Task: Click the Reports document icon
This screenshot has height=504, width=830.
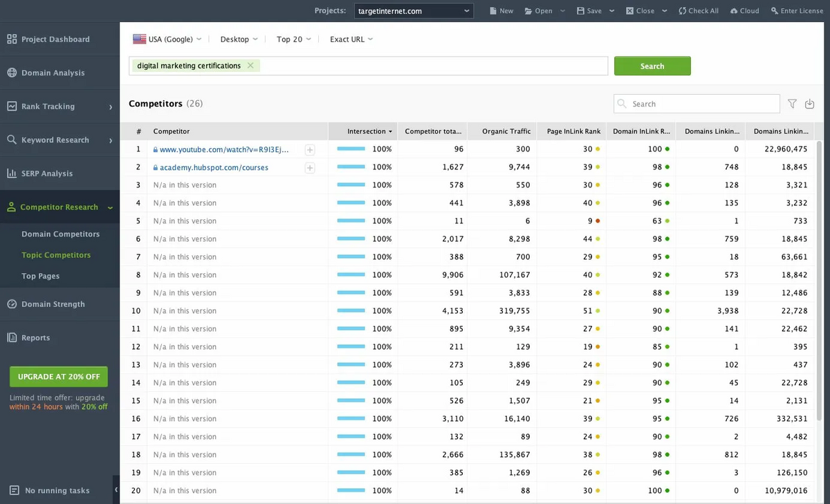Action: [12, 338]
